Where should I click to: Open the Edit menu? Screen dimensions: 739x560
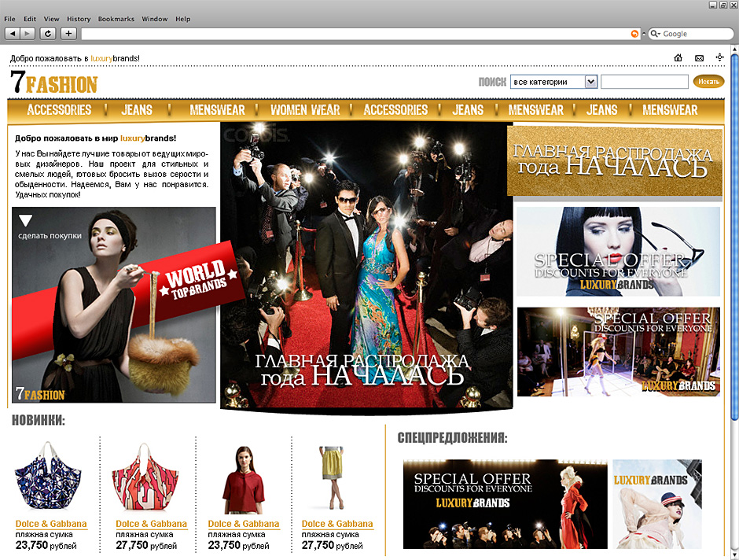pos(30,19)
